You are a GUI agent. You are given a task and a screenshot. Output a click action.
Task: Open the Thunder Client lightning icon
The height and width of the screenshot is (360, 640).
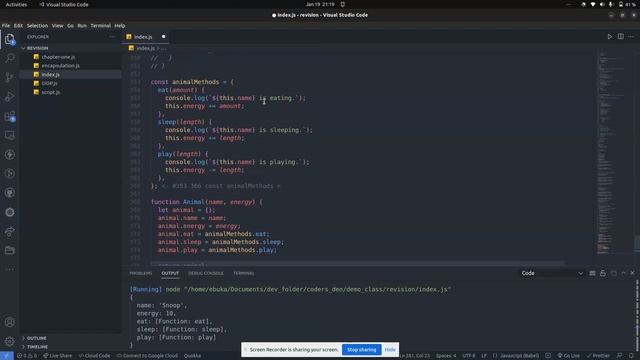9,154
